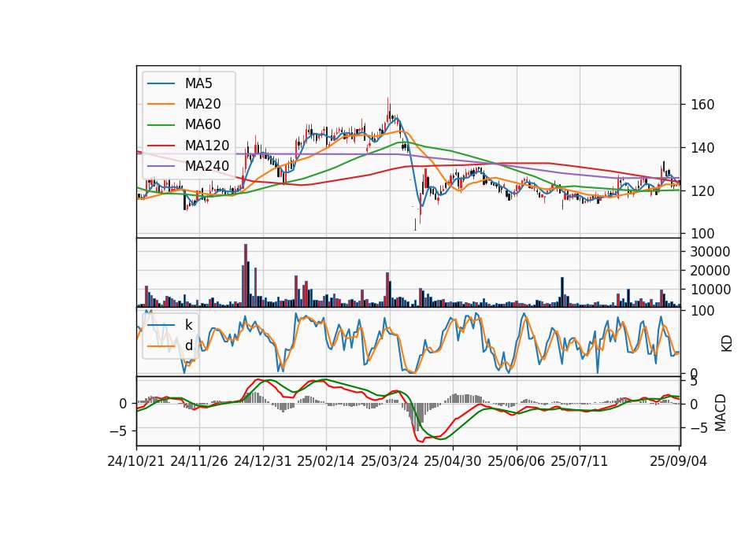Click the blue MA5 legend line swatch
The width and height of the screenshot is (756, 543).
pyautogui.click(x=161, y=84)
